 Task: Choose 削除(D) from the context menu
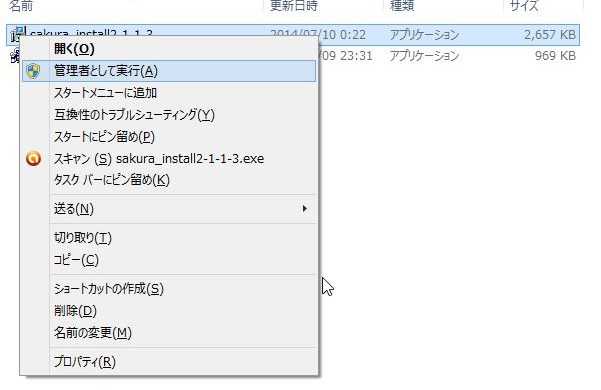pyautogui.click(x=169, y=311)
